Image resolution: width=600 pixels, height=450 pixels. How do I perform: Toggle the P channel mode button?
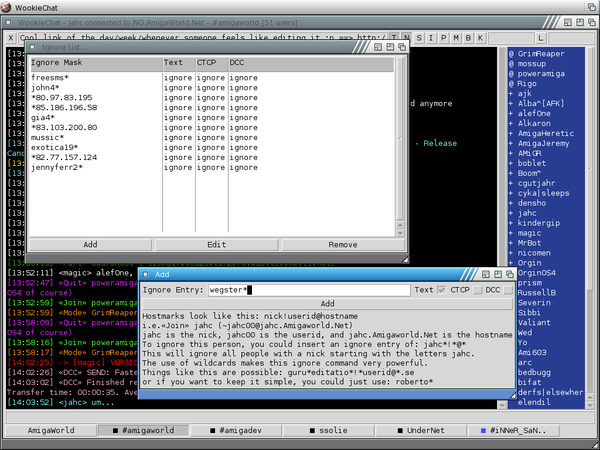click(x=443, y=38)
